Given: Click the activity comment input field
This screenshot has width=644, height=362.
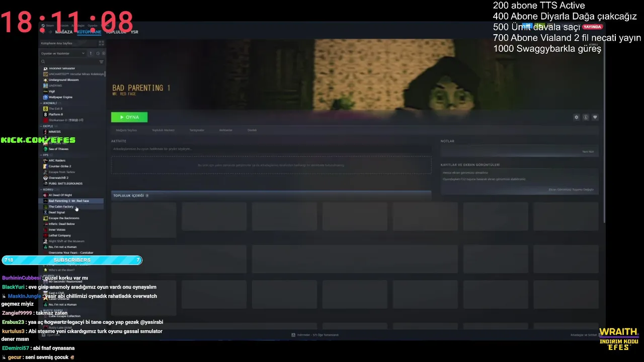Looking at the screenshot, I should 271,149.
